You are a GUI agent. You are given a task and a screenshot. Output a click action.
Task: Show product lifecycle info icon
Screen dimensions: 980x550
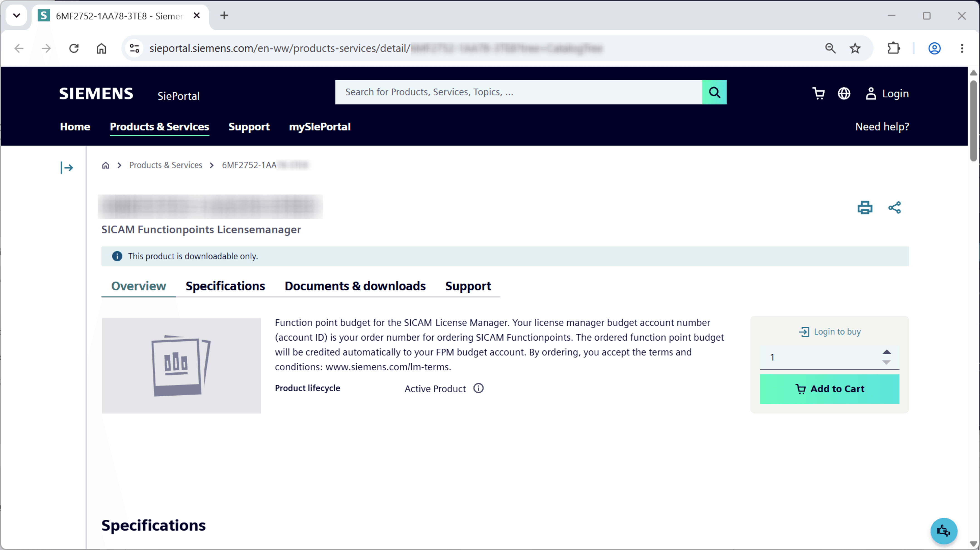478,388
